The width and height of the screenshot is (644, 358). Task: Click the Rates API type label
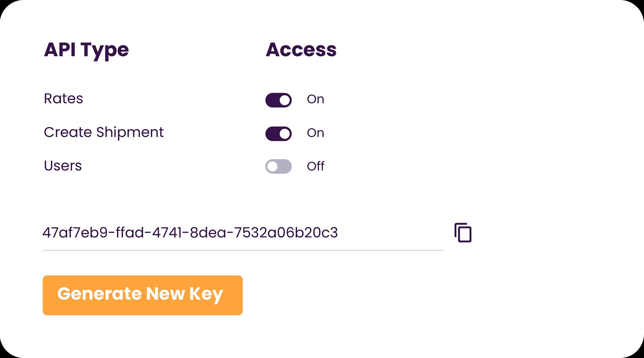(x=63, y=99)
